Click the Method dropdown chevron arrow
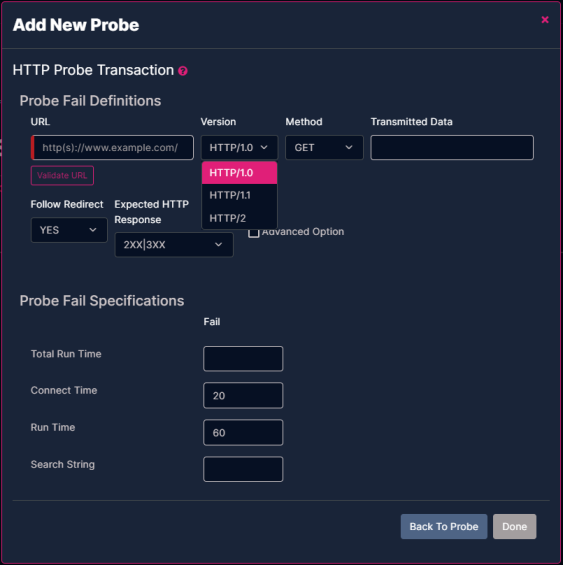This screenshot has width=563, height=566. click(349, 147)
